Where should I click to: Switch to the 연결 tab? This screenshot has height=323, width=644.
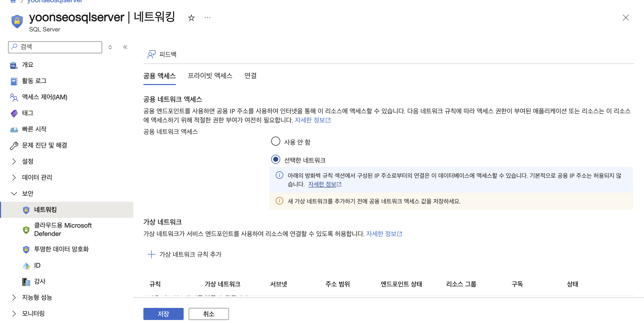click(x=250, y=76)
